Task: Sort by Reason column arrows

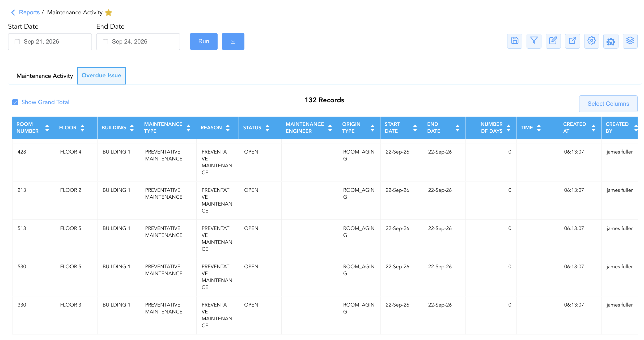Action: [x=228, y=128]
